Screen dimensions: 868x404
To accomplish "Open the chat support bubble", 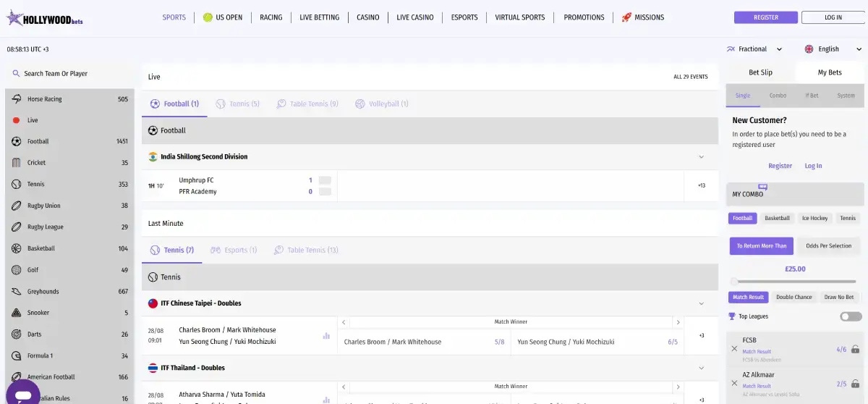I will (23, 393).
